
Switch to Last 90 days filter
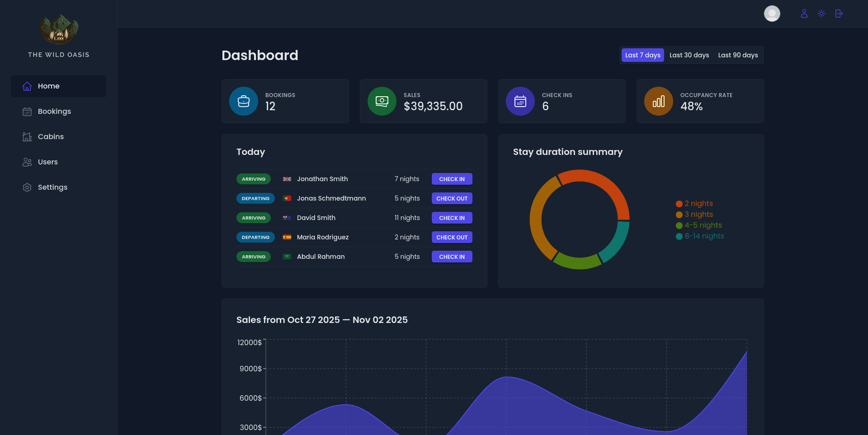click(x=738, y=55)
